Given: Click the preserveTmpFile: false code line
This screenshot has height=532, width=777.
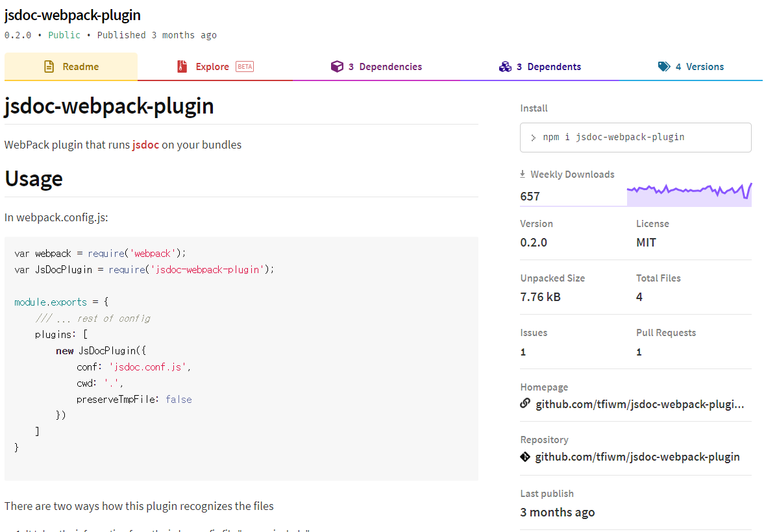Looking at the screenshot, I should [134, 399].
